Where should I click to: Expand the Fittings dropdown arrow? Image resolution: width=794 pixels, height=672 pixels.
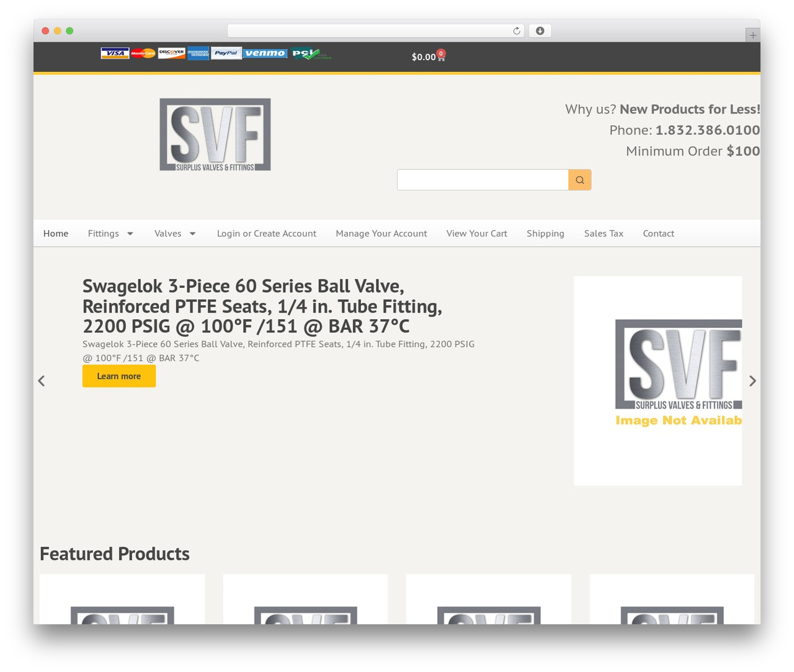pos(130,234)
